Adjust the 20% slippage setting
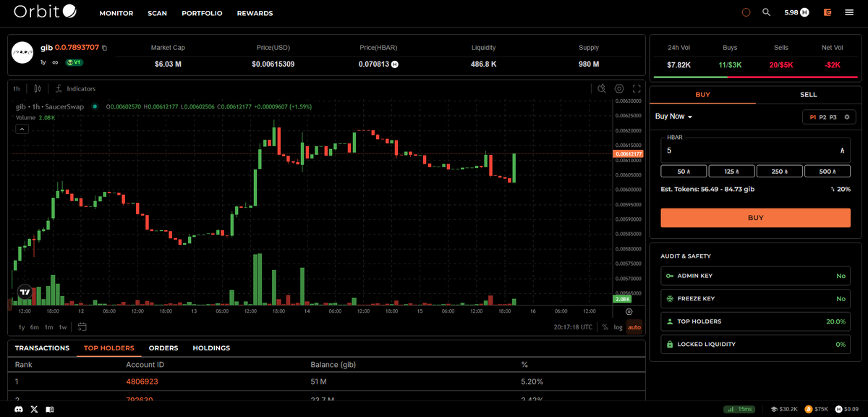This screenshot has height=417, width=868. 841,189
